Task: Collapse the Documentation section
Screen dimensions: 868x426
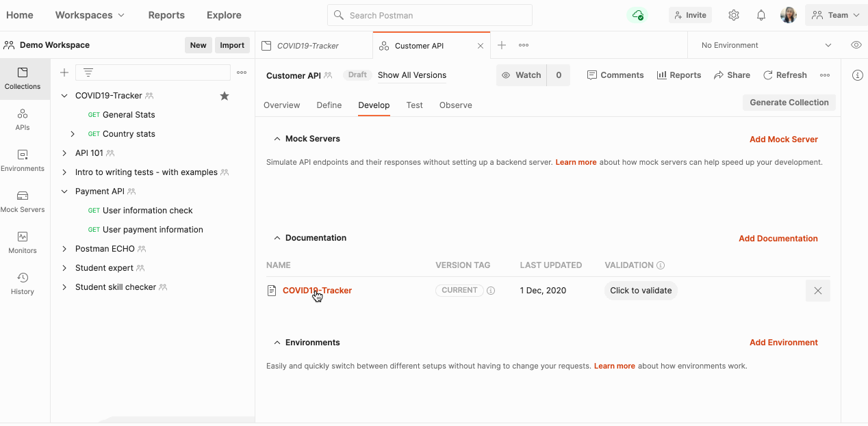Action: click(x=277, y=238)
